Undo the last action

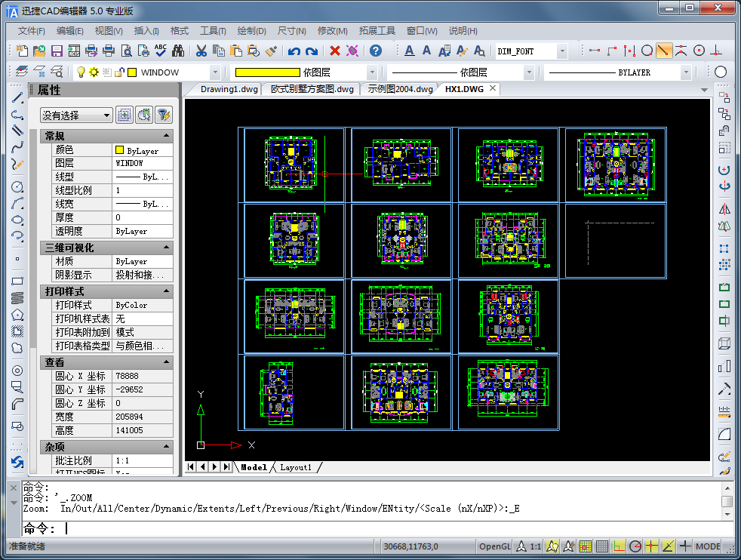(x=294, y=51)
